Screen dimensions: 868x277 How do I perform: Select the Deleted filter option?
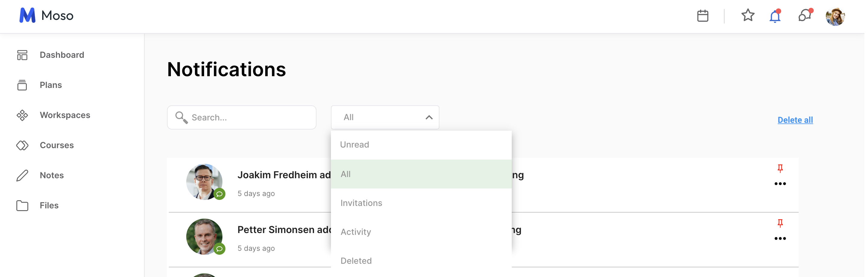click(x=421, y=261)
